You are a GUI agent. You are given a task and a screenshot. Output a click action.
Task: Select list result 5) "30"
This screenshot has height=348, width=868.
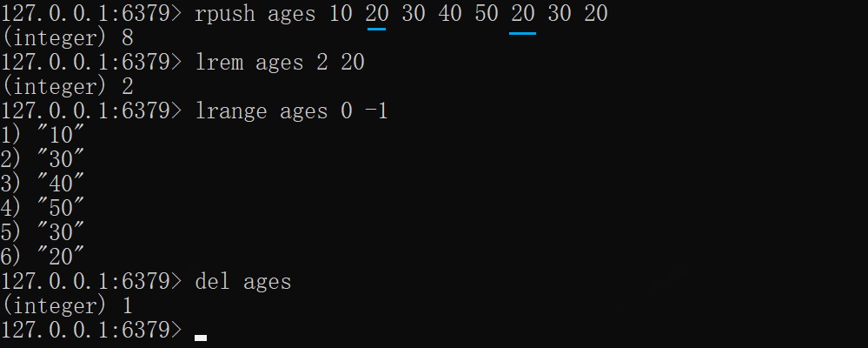click(x=43, y=232)
